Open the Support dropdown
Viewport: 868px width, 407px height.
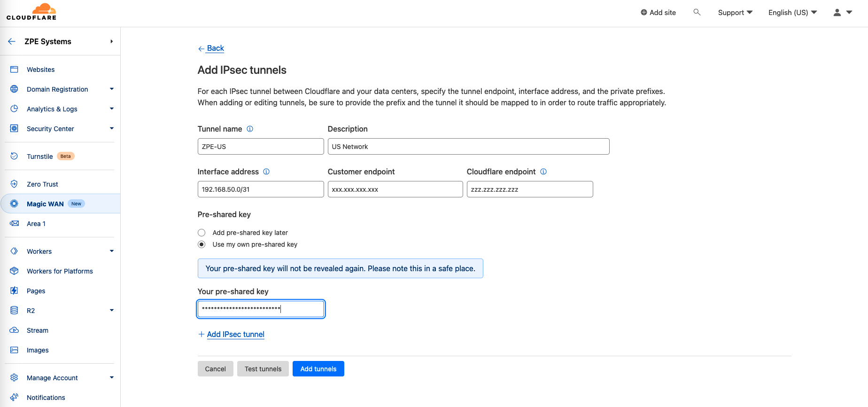pos(735,13)
